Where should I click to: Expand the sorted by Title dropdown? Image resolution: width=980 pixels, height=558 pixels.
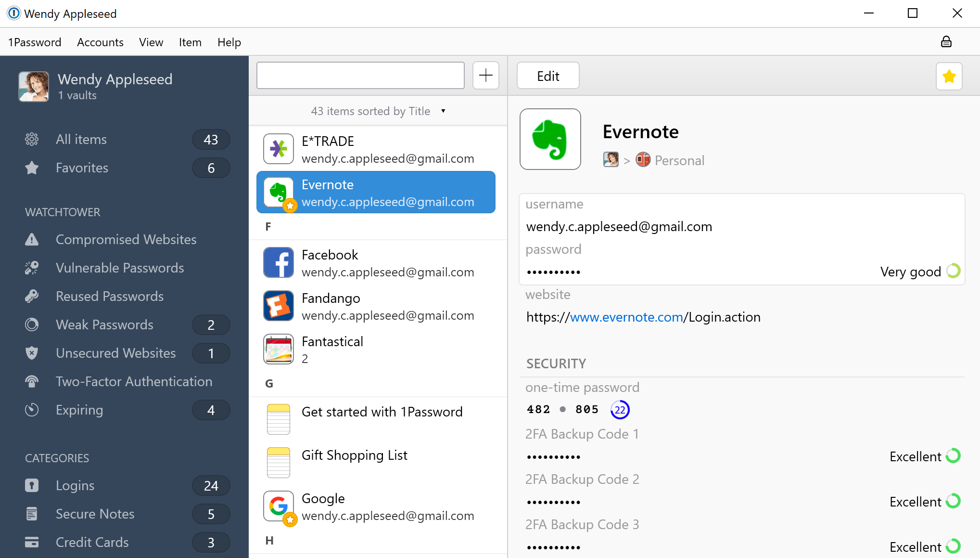[x=443, y=111]
